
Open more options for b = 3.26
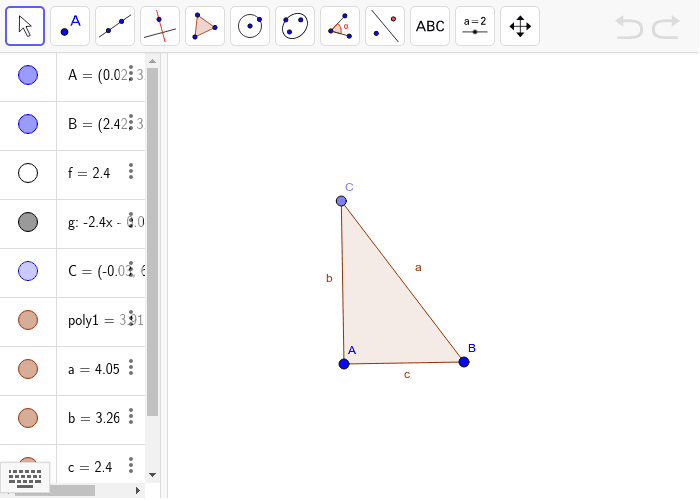pos(131,416)
